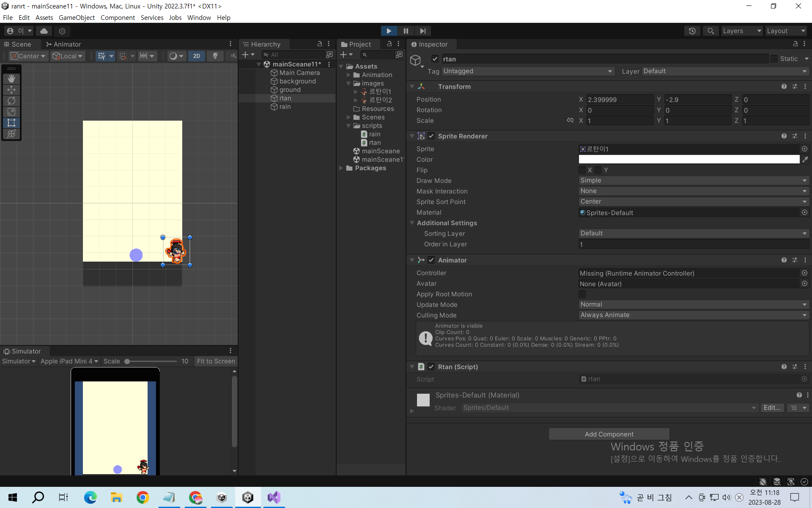Open Unity Cloud services icon

click(44, 31)
